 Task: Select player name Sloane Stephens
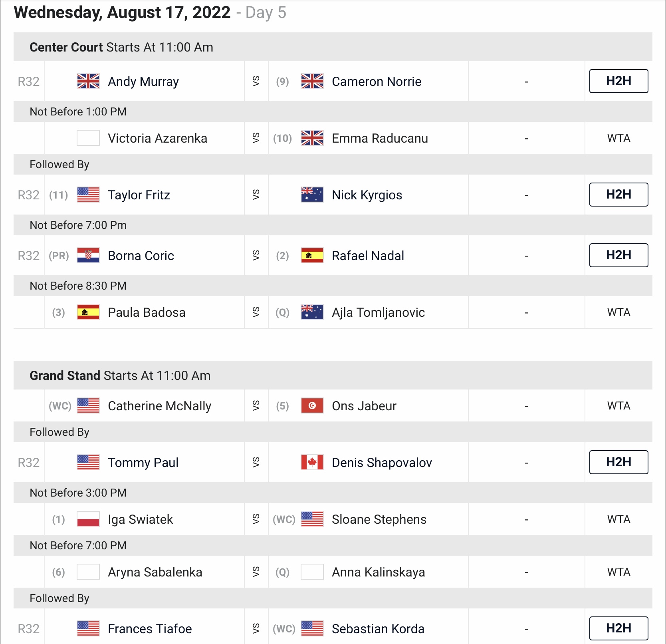point(379,519)
